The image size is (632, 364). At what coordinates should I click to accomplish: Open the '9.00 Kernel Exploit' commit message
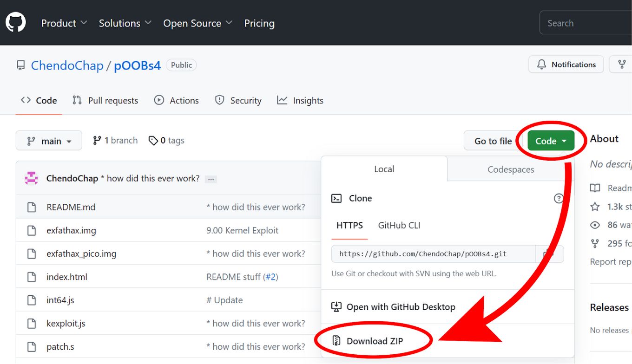(242, 230)
